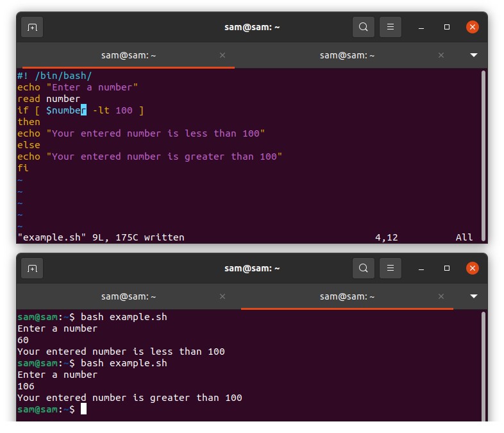
Task: Expand the tab list arrow in the upper terminal
Action: 474,55
